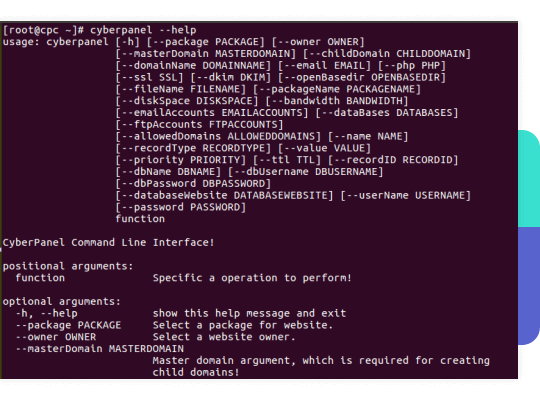This screenshot has height=400, width=540.
Task: Click the [--masterDomain MASTERDOMAIN] usage entry
Action: 206,54
